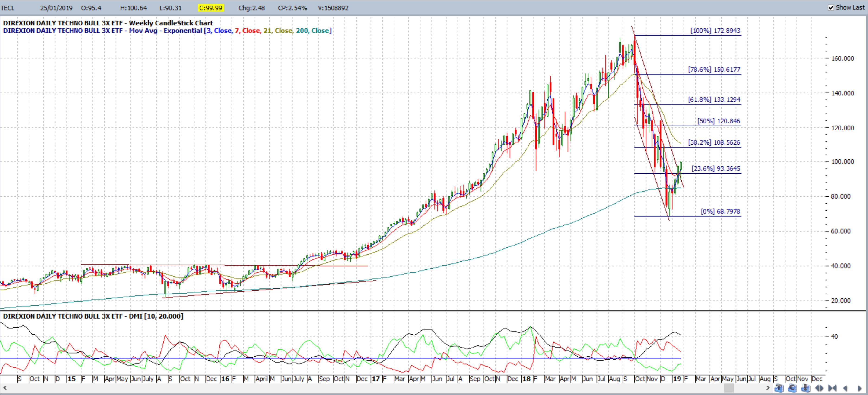The width and height of the screenshot is (868, 395).
Task: Click the right triangle scroll-forward icon
Action: (x=860, y=388)
